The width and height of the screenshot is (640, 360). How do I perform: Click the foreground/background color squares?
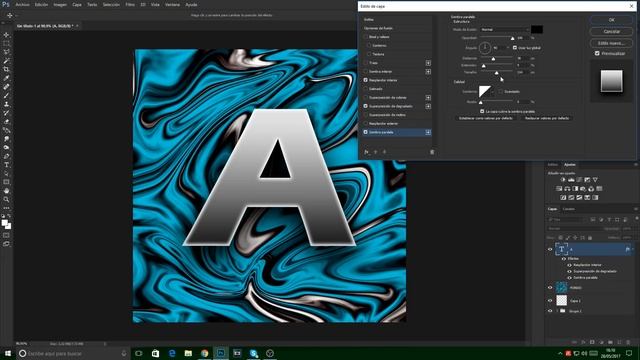point(6,224)
